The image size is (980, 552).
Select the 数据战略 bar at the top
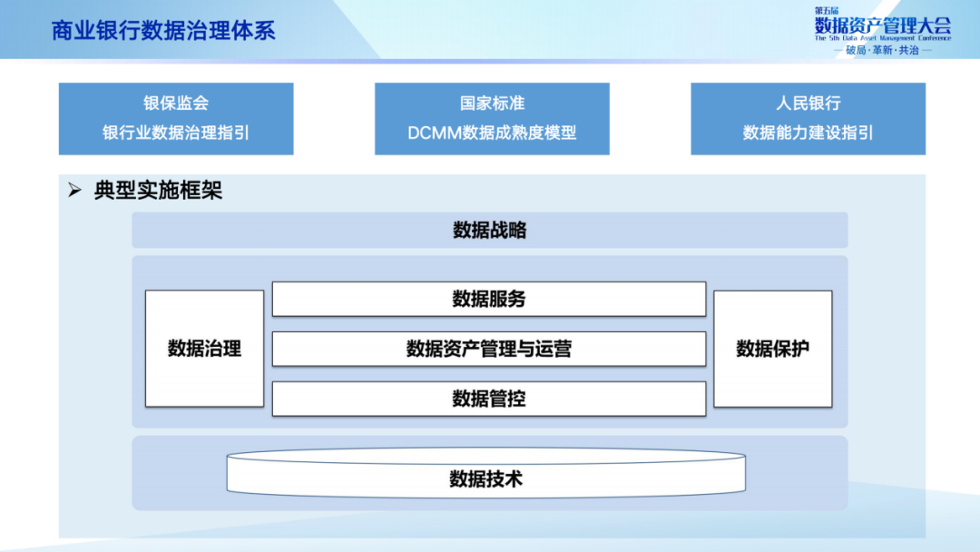tap(489, 230)
